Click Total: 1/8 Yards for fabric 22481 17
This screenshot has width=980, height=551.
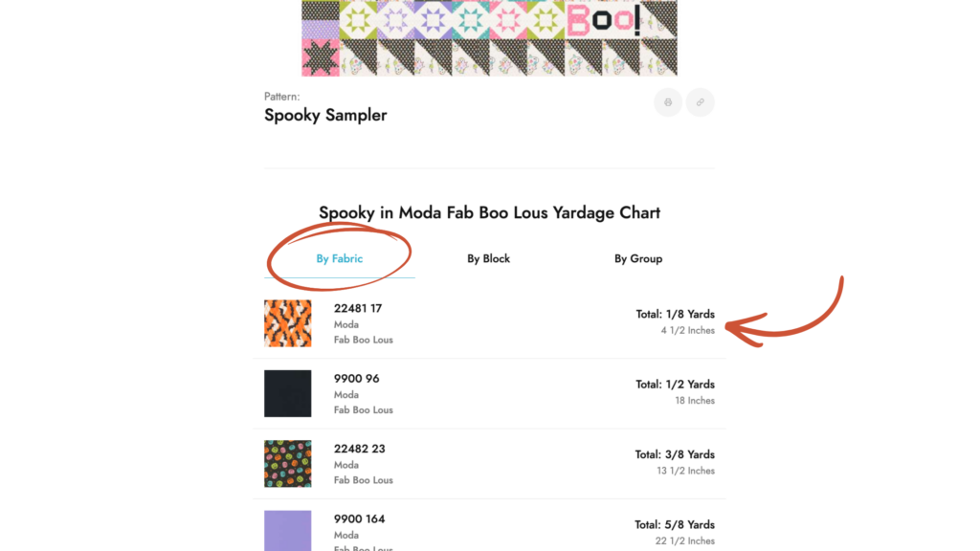[x=675, y=314]
